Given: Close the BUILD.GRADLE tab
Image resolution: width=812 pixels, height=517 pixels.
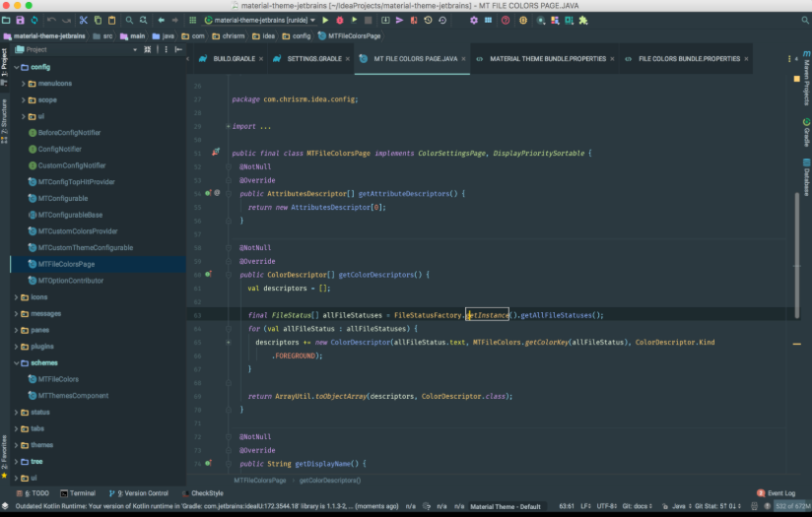Looking at the screenshot, I should (x=261, y=59).
